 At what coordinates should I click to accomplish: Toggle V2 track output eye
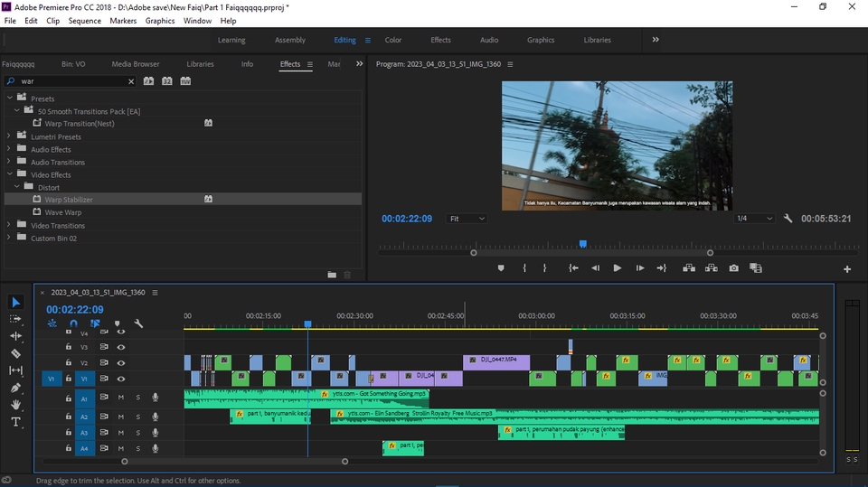point(121,362)
